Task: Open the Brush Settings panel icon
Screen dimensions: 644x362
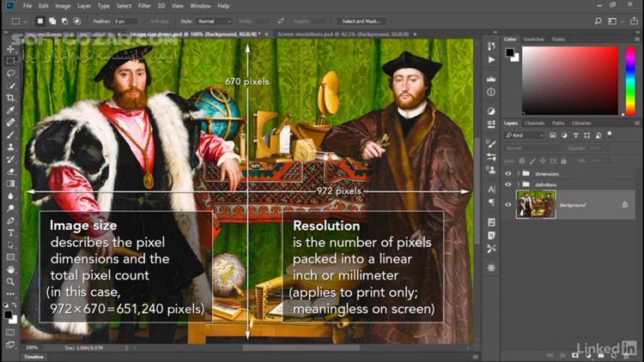Action: point(491,157)
